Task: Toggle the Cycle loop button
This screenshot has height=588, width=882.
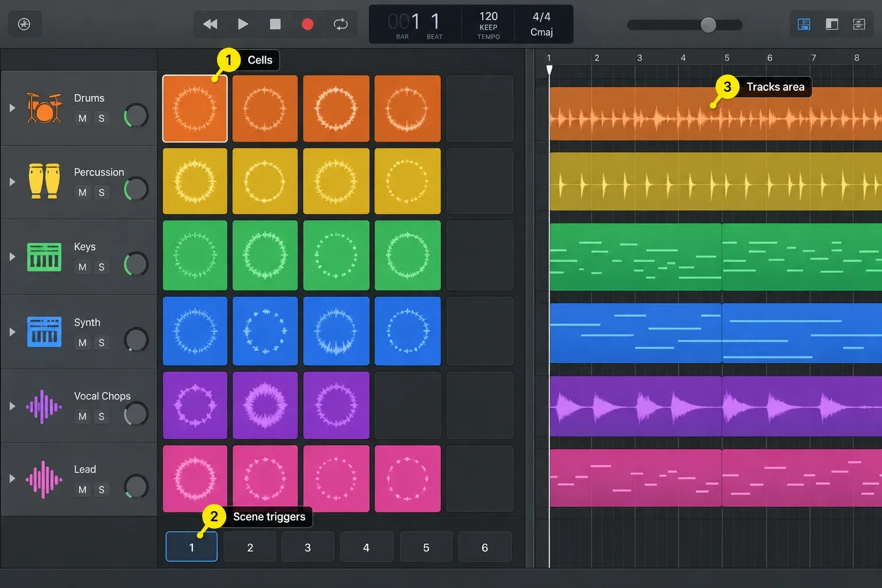Action: 341,24
